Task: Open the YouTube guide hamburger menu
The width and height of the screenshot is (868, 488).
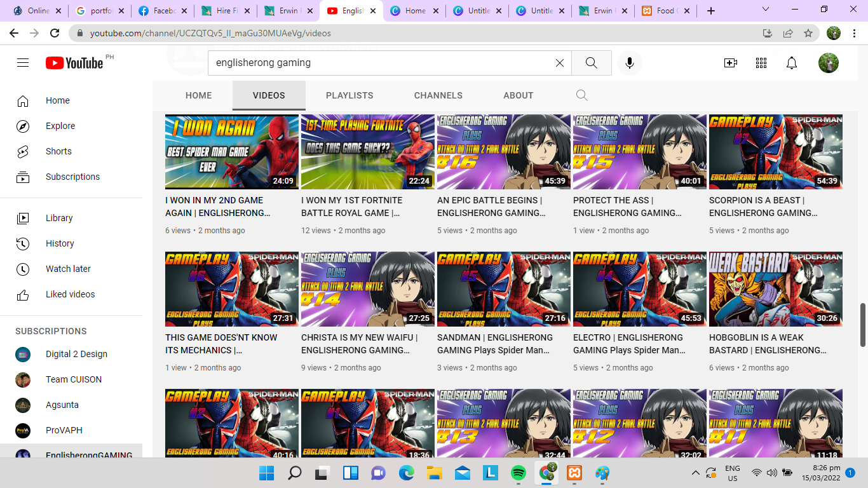Action: pyautogui.click(x=23, y=63)
